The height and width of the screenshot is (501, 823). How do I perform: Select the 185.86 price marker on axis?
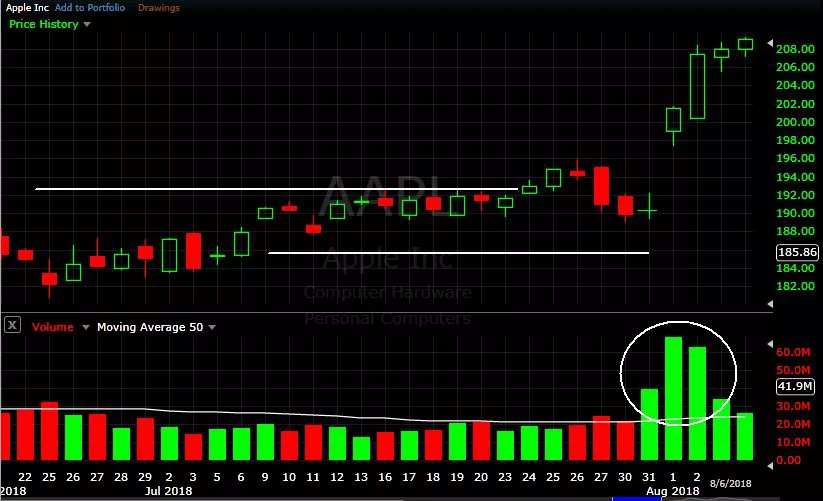797,252
